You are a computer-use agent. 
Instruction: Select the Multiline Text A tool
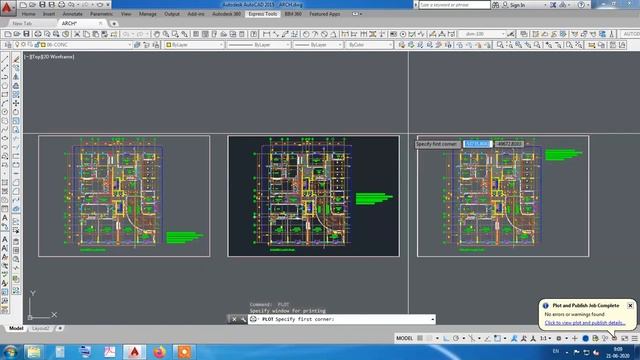[5, 218]
